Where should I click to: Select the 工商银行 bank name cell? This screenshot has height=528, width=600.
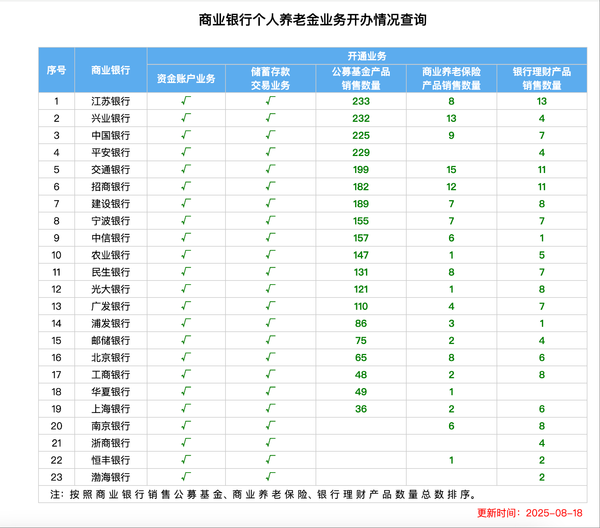coord(111,375)
